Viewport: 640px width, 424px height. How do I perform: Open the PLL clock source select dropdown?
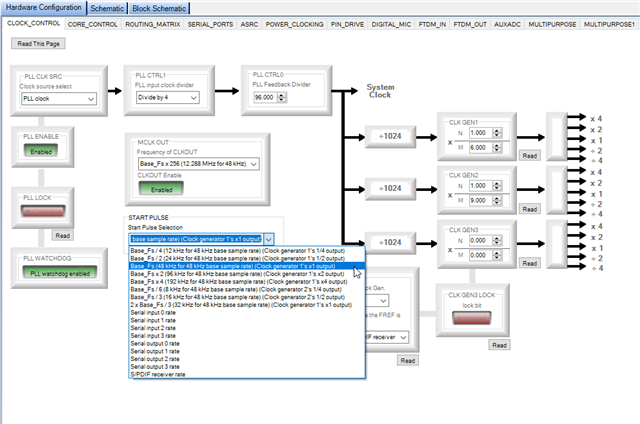click(59, 99)
